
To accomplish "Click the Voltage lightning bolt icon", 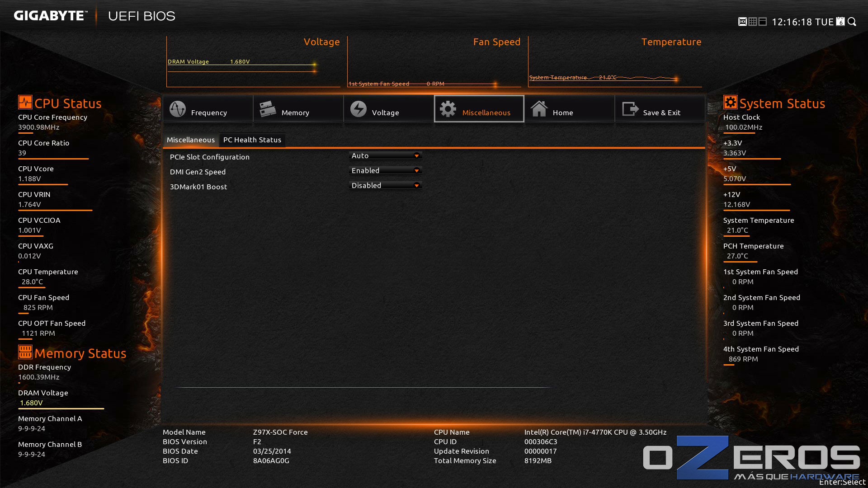I will (359, 109).
